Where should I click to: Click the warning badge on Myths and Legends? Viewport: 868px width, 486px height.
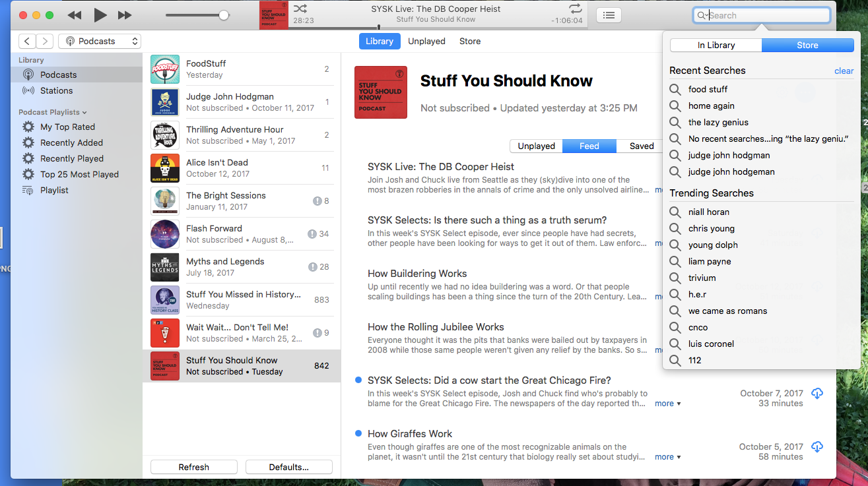313,267
